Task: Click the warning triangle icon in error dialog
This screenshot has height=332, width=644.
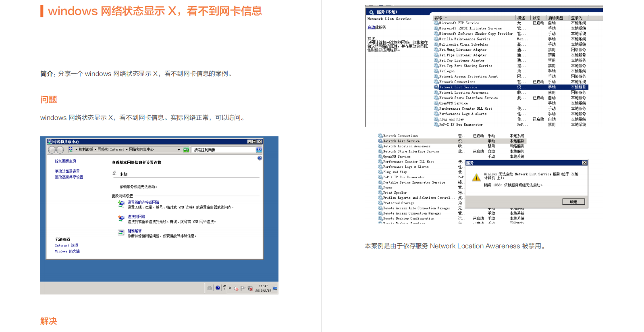Action: tap(476, 177)
